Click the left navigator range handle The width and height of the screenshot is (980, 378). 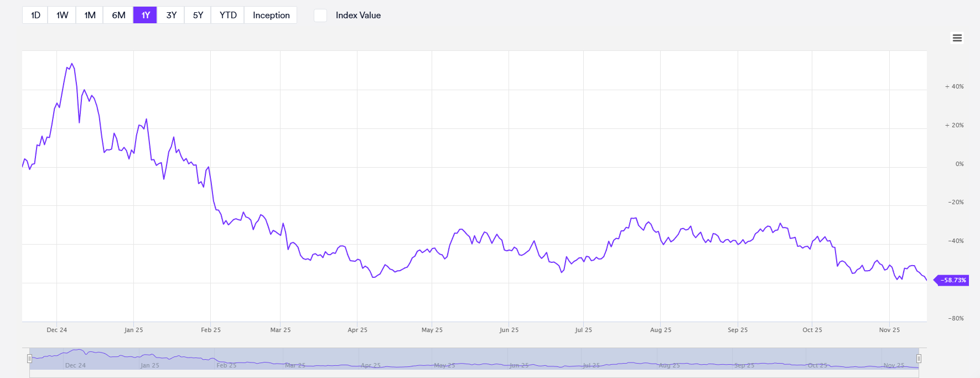tap(29, 359)
